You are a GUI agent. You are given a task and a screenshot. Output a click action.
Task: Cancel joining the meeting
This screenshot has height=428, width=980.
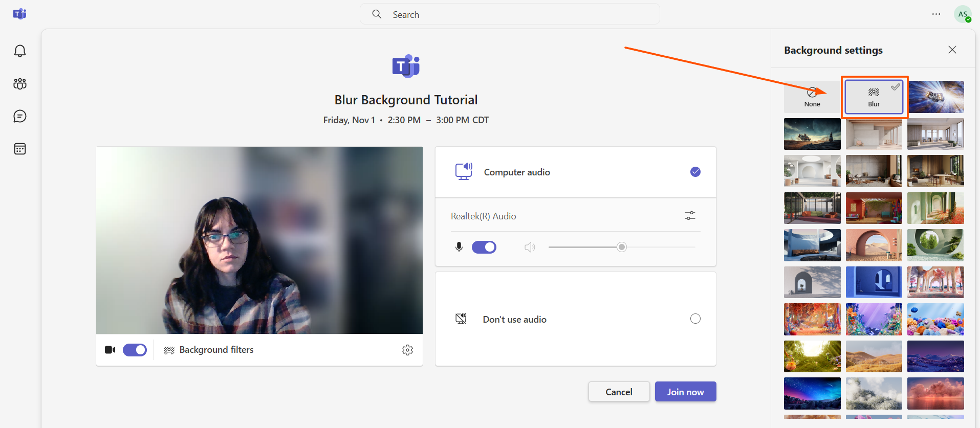pyautogui.click(x=619, y=392)
